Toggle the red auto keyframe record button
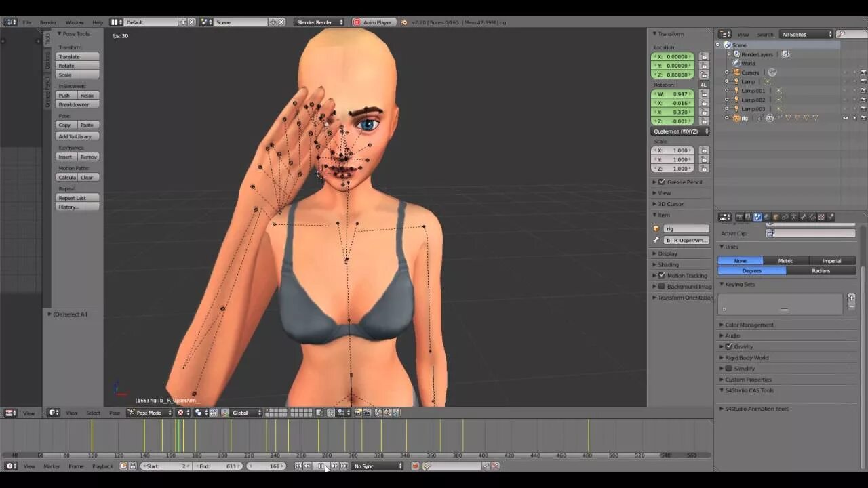 pyautogui.click(x=416, y=466)
